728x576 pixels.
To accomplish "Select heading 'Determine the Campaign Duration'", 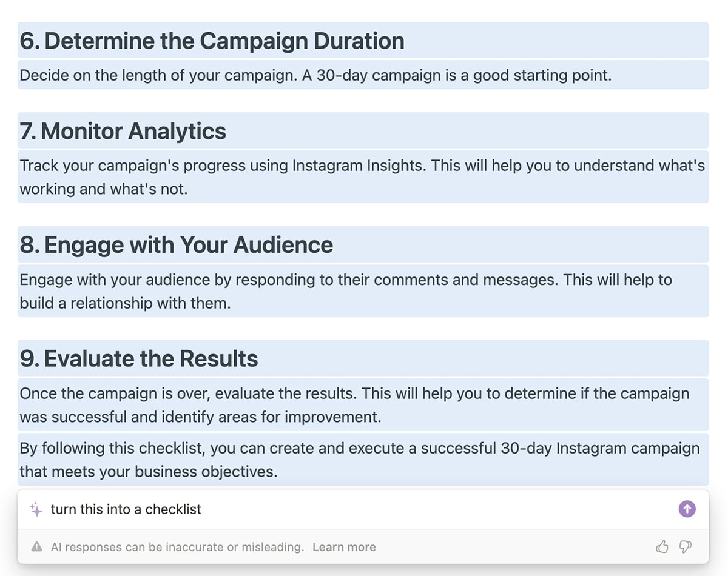I will click(212, 41).
